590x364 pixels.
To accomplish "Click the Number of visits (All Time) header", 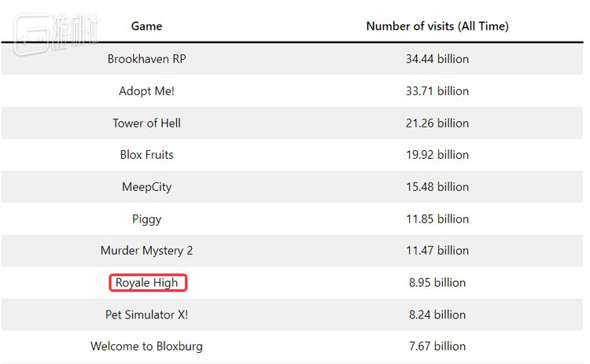I will click(437, 26).
